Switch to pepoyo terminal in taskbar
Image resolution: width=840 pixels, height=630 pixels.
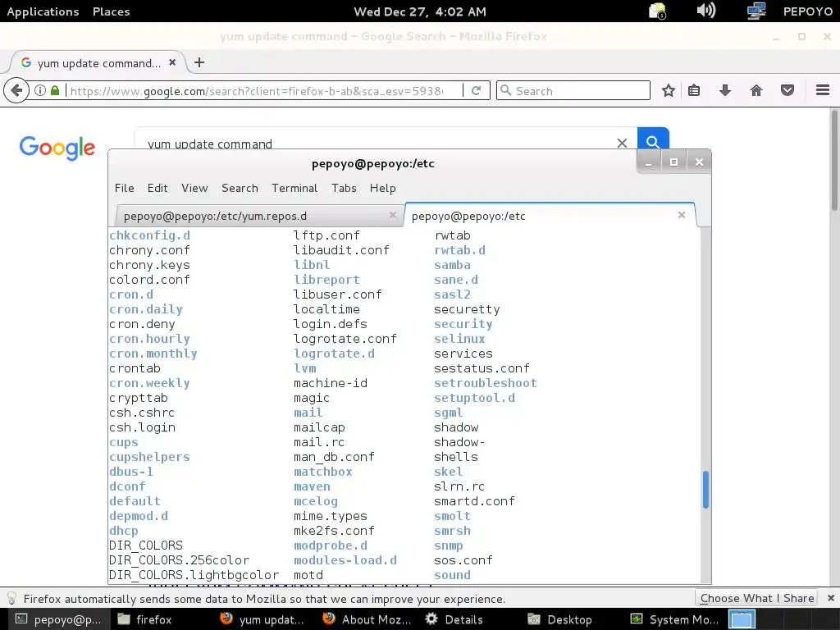(58, 619)
